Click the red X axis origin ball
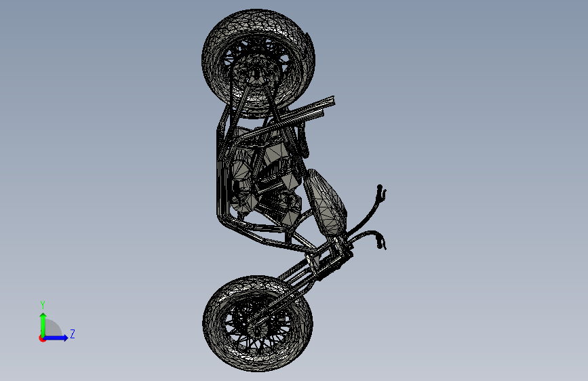Image resolution: width=588 pixels, height=381 pixels. pyautogui.click(x=42, y=338)
